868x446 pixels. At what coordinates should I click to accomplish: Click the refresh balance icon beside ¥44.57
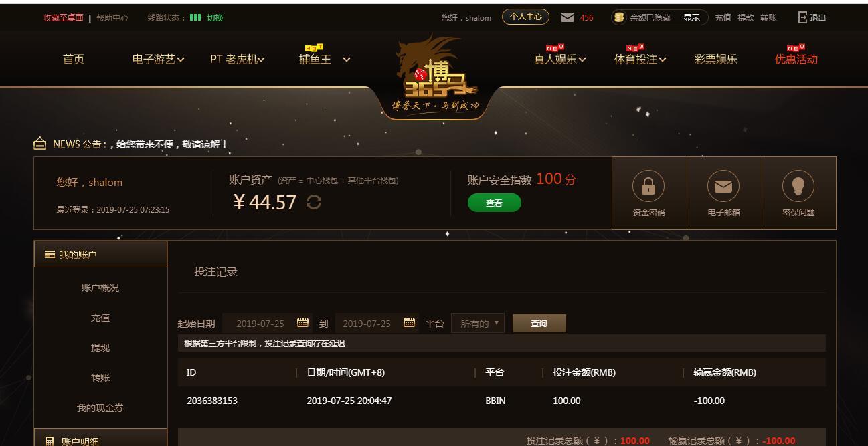click(x=313, y=202)
